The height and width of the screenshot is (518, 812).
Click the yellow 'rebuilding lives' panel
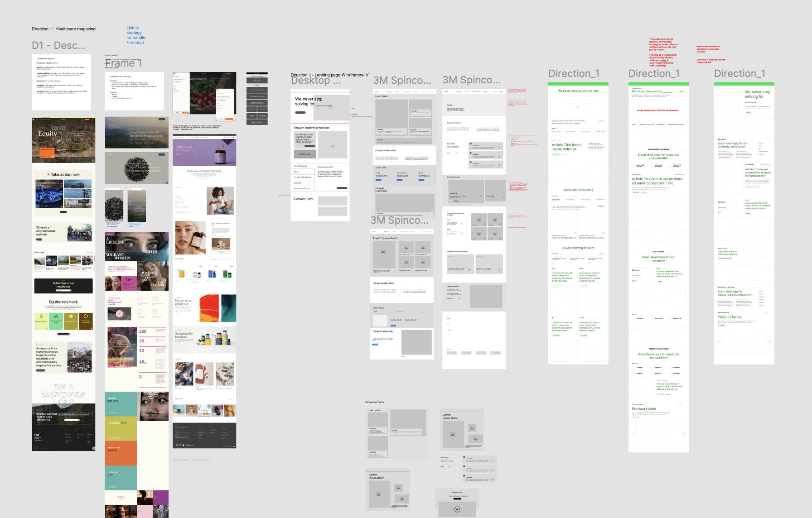click(x=121, y=428)
